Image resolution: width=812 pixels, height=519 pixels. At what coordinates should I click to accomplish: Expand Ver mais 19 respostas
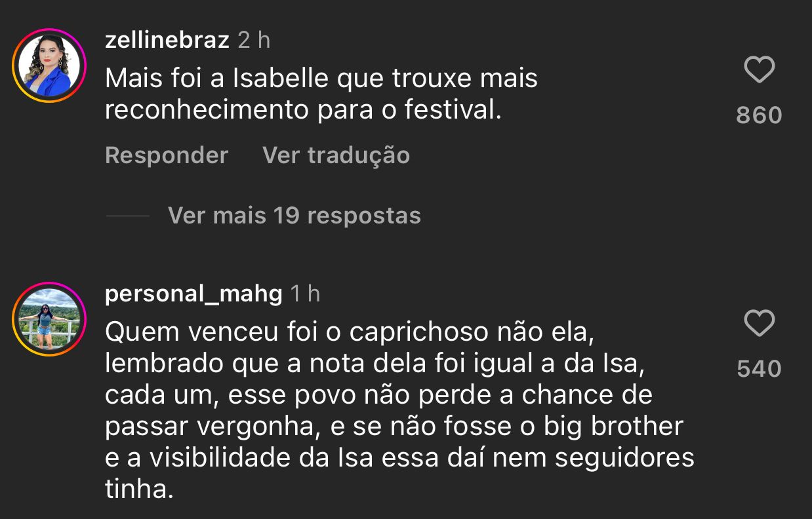(294, 216)
